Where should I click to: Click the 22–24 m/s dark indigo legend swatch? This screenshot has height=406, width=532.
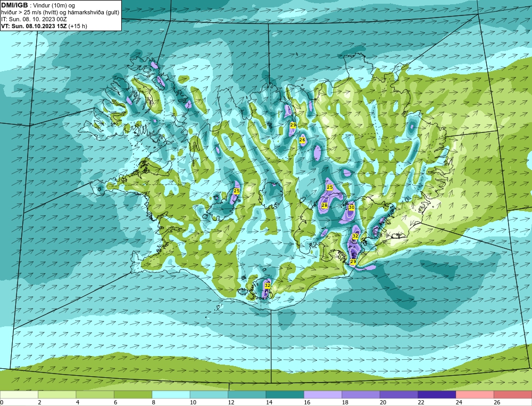click(x=437, y=394)
